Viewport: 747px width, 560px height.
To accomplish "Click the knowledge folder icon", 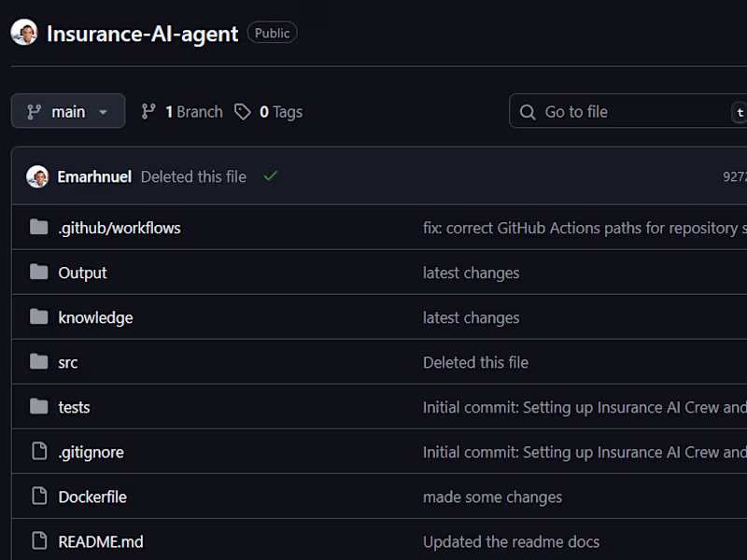I will tap(37, 317).
